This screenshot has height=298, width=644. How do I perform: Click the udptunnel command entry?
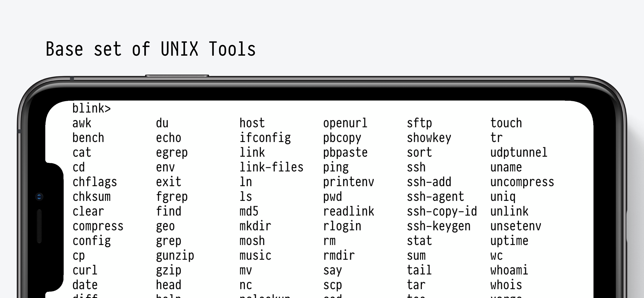click(x=518, y=152)
